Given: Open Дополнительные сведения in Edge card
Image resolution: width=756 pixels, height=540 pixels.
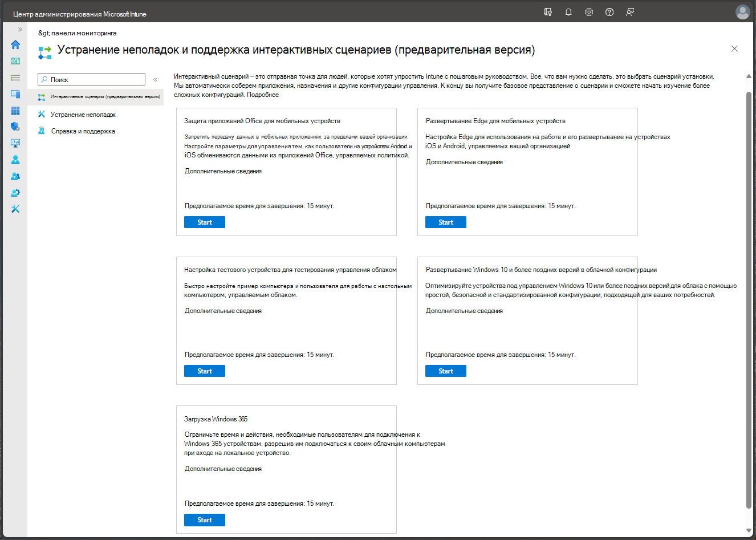Looking at the screenshot, I should [x=464, y=162].
